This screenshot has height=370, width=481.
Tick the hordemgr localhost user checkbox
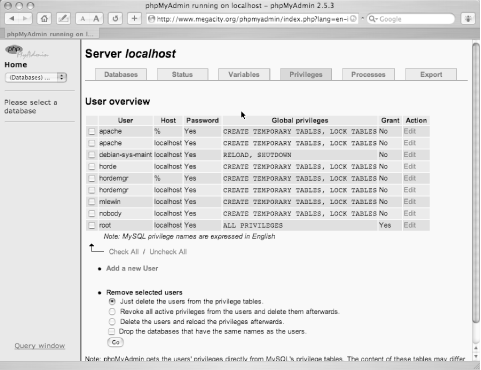[92, 190]
